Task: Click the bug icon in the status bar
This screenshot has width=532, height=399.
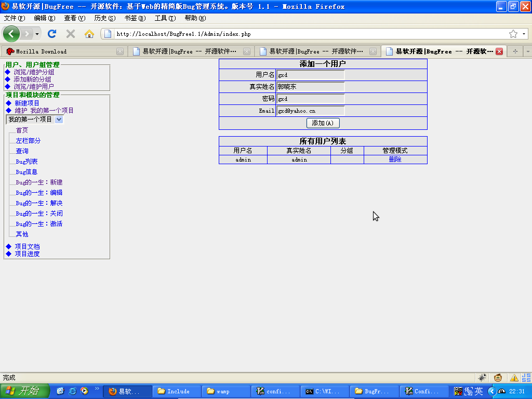Action: [482, 378]
